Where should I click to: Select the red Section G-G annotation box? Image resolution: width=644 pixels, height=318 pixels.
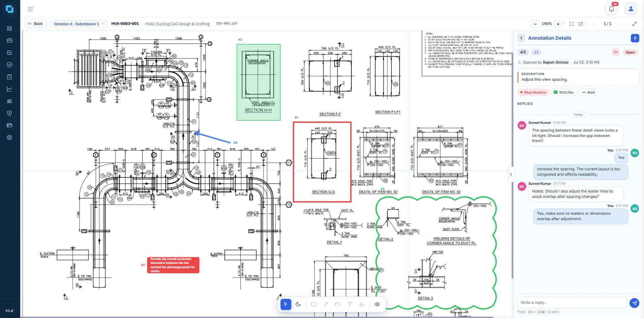point(322,162)
